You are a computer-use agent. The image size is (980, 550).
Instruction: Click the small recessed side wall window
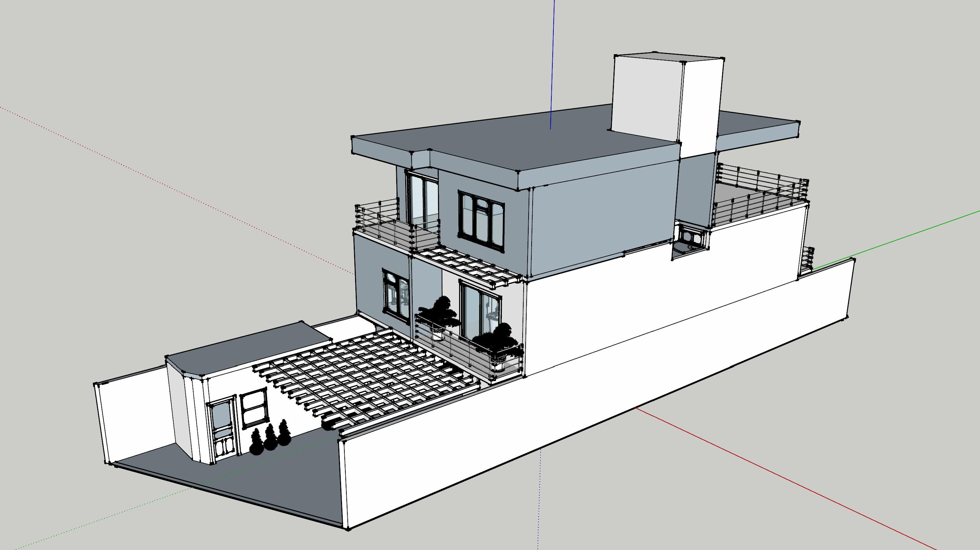tap(687, 238)
